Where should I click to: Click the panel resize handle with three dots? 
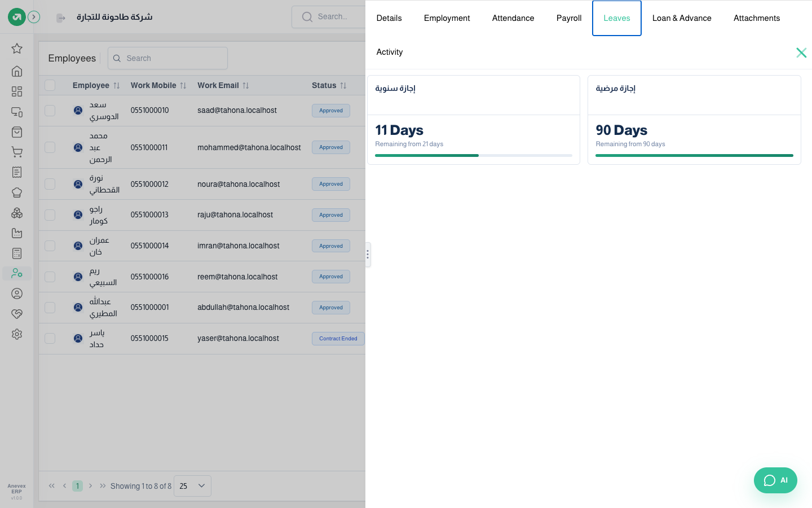coord(368,255)
